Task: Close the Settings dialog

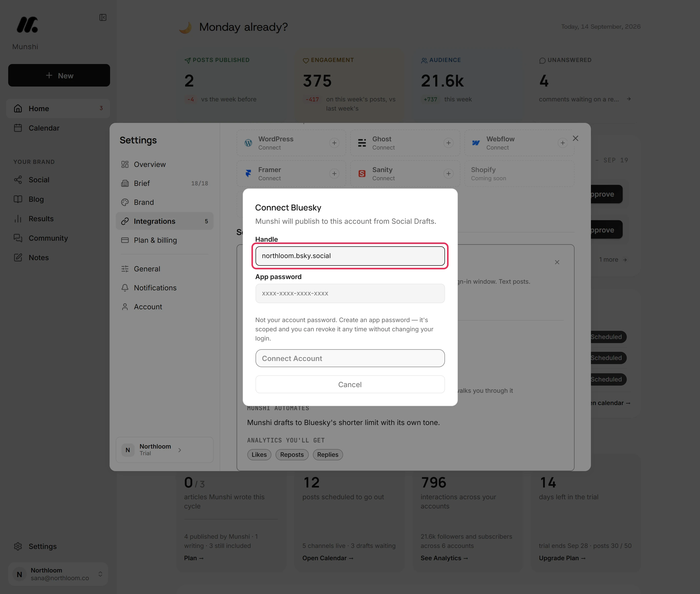Action: [575, 139]
